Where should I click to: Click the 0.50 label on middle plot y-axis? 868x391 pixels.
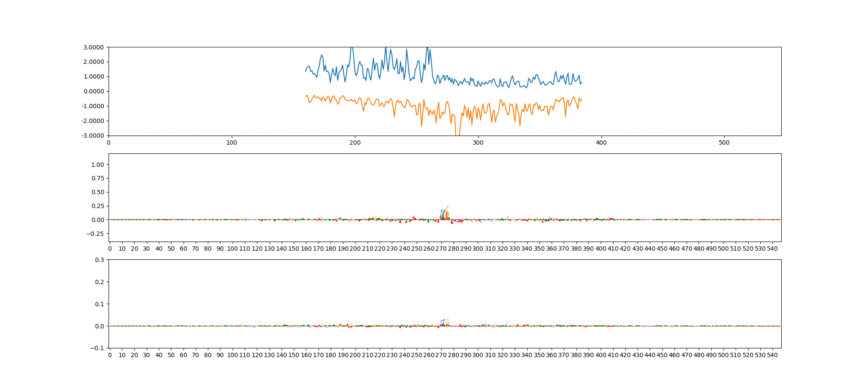98,192
